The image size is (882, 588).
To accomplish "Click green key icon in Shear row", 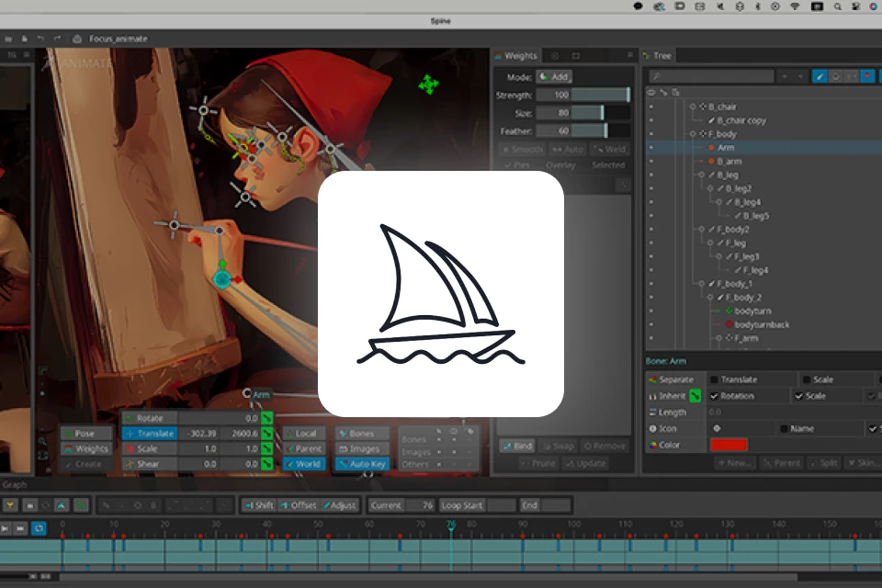I will click(x=266, y=464).
